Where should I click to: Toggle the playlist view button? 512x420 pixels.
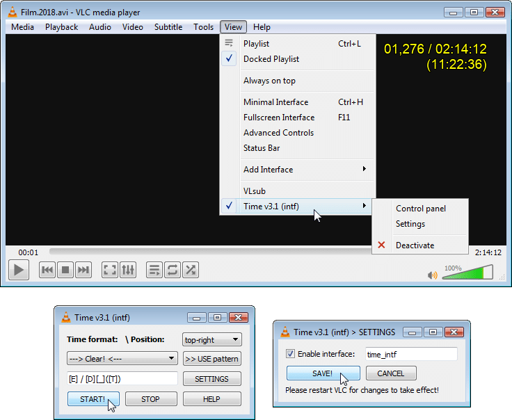pos(154,270)
